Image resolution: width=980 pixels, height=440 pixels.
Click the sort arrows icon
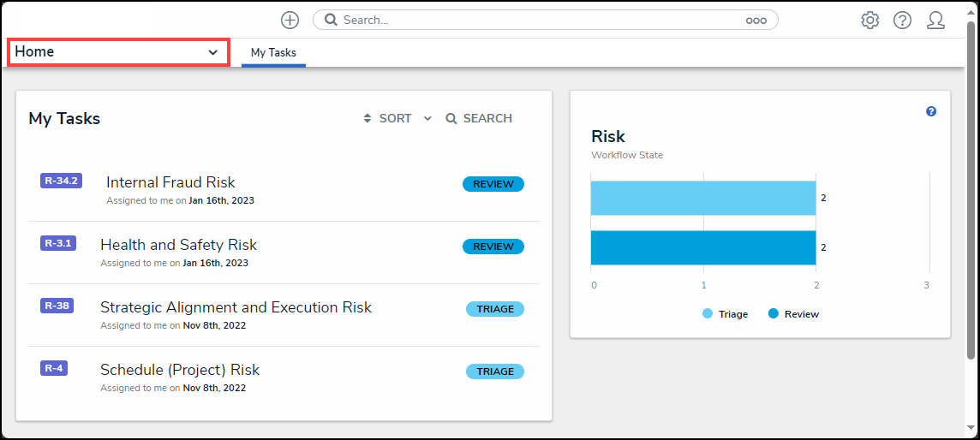[x=367, y=119]
